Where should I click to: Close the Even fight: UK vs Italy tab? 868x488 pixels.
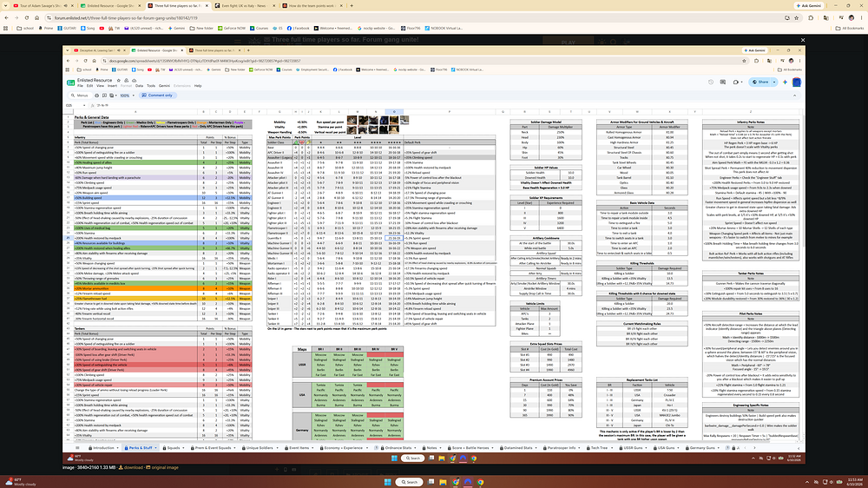(274, 5)
